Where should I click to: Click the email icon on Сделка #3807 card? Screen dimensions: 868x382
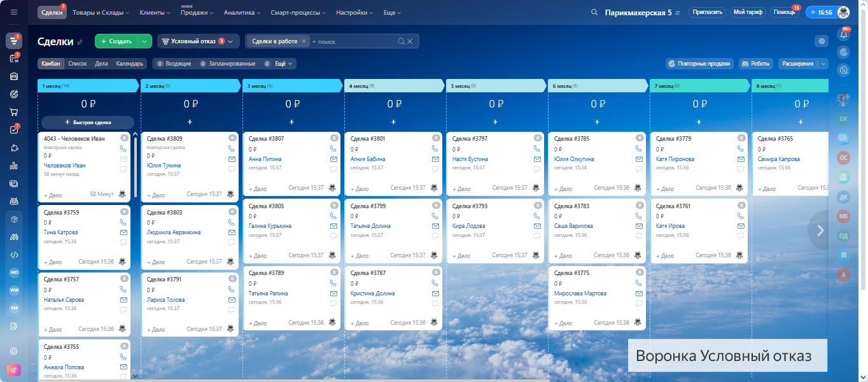[333, 159]
